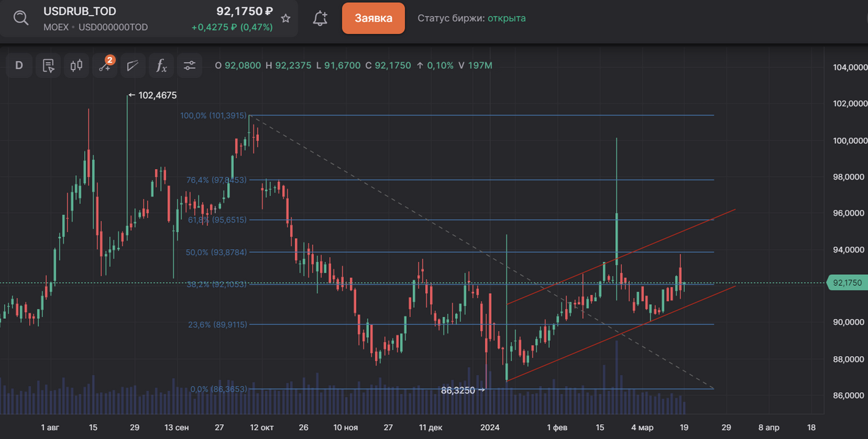868x439 pixels.
Task: Add USDRUB_TOD to favorites with star
Action: 286,18
